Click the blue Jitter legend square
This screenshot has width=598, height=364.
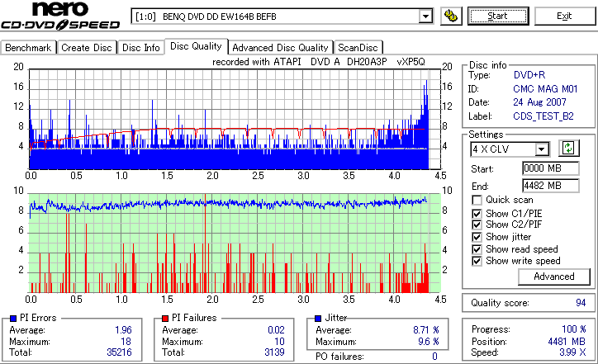pos(319,319)
